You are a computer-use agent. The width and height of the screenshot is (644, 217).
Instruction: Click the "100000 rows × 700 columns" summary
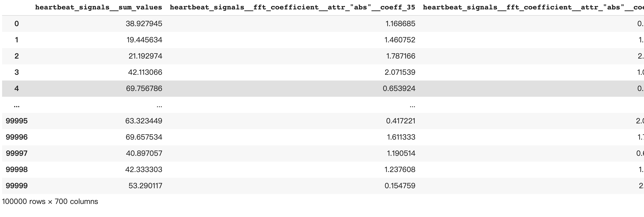[x=50, y=202]
